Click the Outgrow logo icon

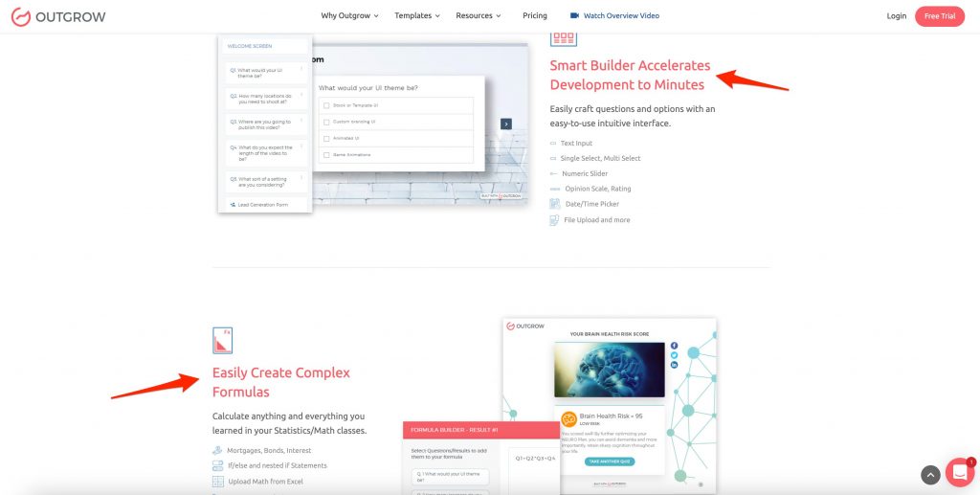tap(20, 16)
